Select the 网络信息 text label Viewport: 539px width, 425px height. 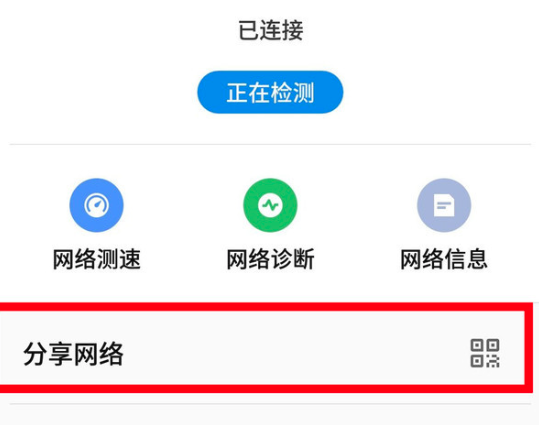point(444,259)
